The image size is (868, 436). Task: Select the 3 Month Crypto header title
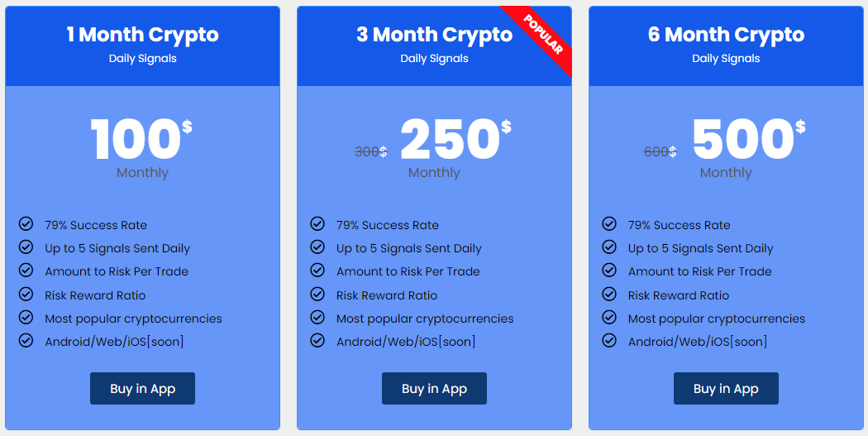[434, 35]
